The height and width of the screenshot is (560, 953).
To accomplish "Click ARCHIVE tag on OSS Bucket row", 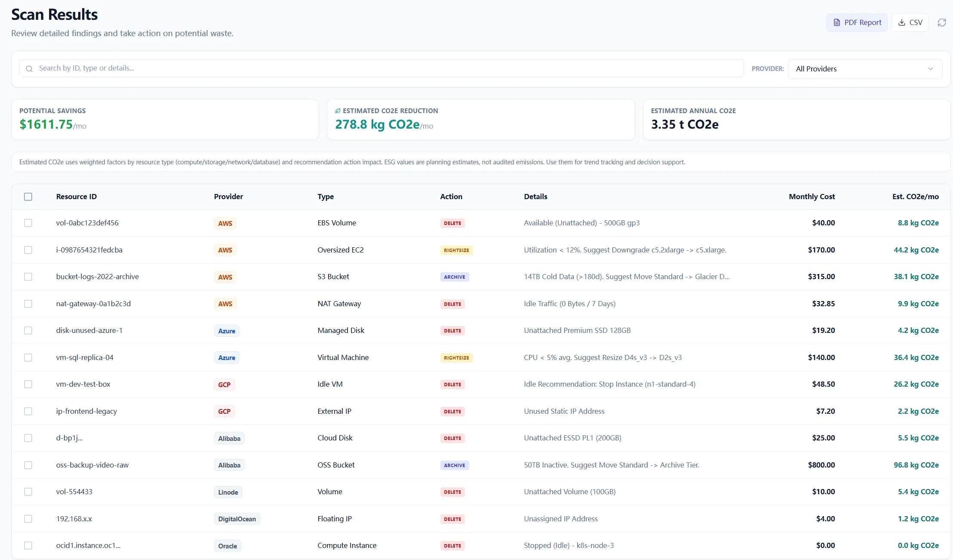I will click(x=455, y=465).
